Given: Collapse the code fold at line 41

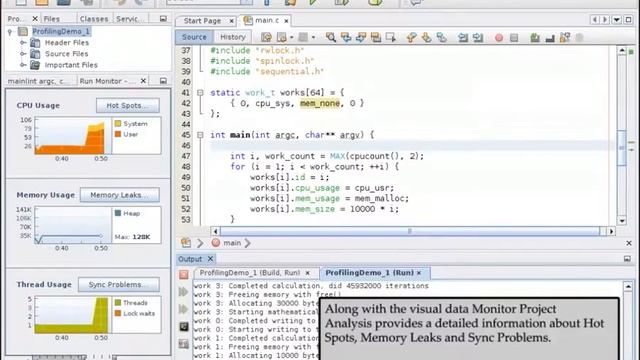Looking at the screenshot, I should [x=200, y=93].
